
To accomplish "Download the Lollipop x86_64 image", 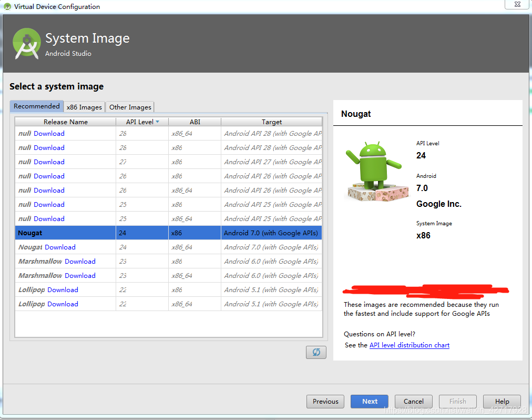I will pos(63,304).
